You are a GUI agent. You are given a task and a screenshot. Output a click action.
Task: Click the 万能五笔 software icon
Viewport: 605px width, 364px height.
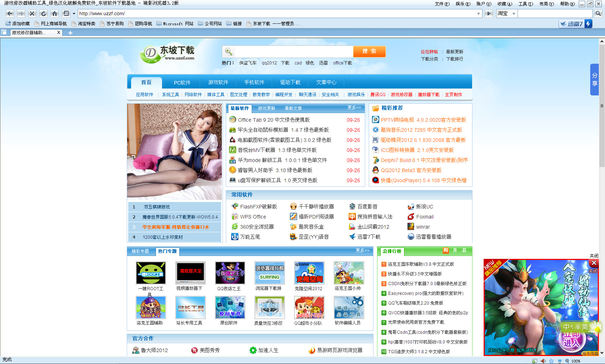(x=235, y=237)
